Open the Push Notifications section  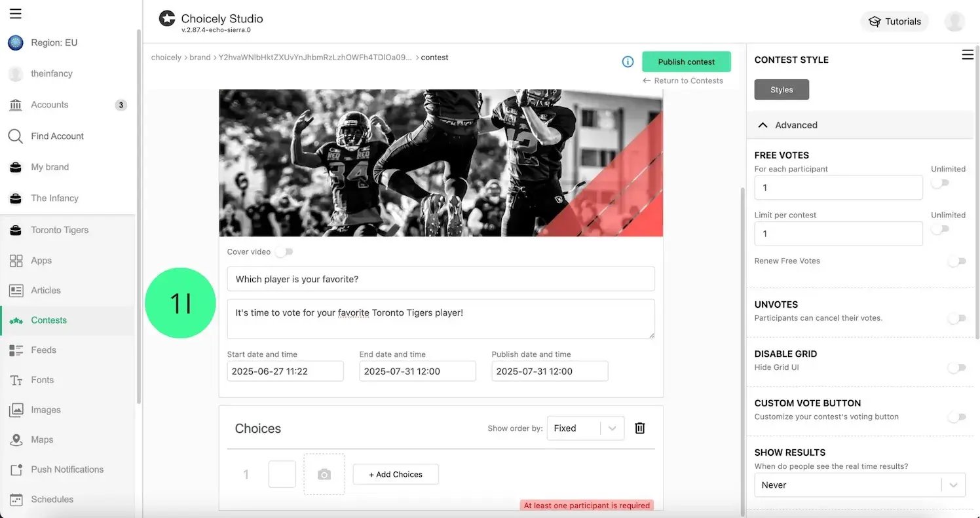68,470
